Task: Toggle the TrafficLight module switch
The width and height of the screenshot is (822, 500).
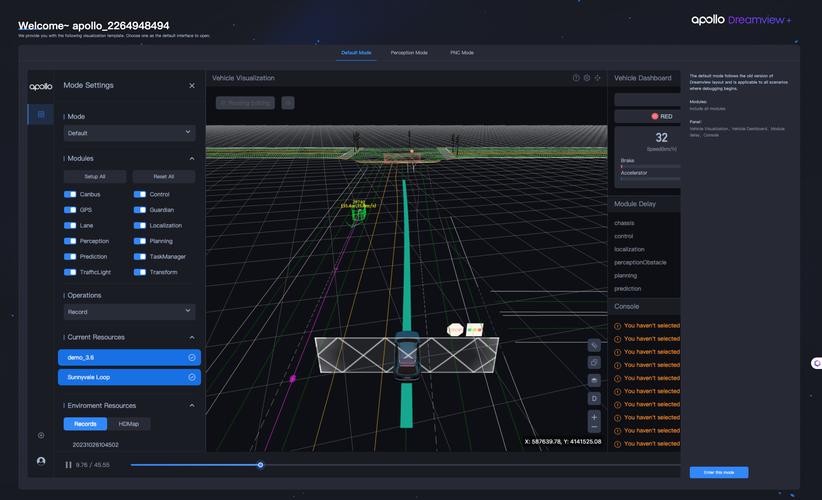Action: coord(70,273)
